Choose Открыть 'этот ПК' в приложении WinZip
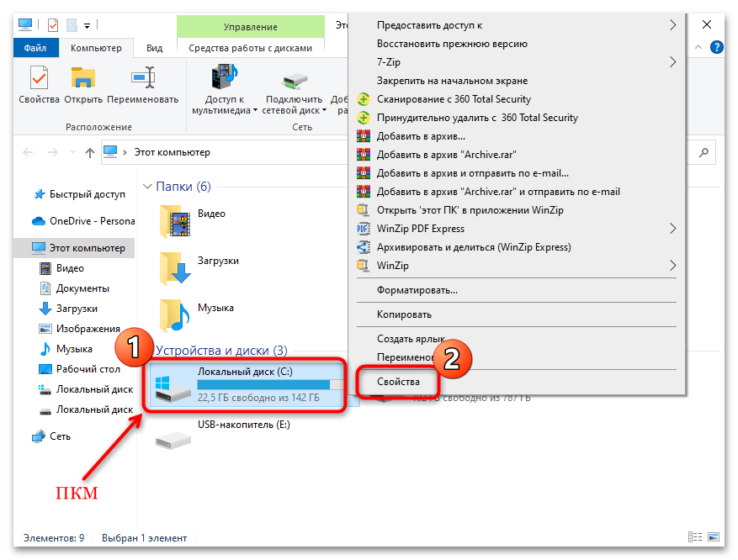738x560 pixels. 517,210
